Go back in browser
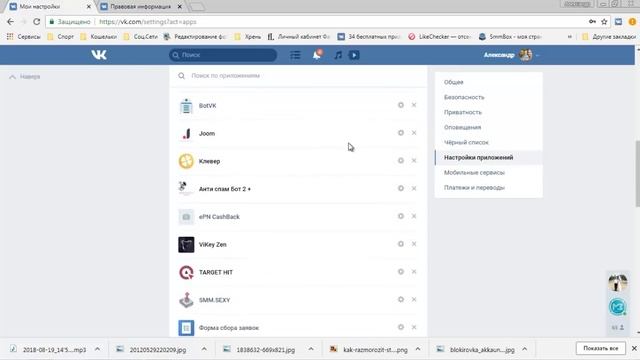 10,22
